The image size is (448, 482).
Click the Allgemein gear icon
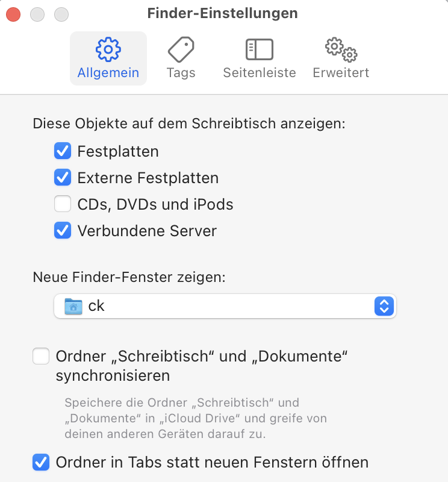(108, 49)
